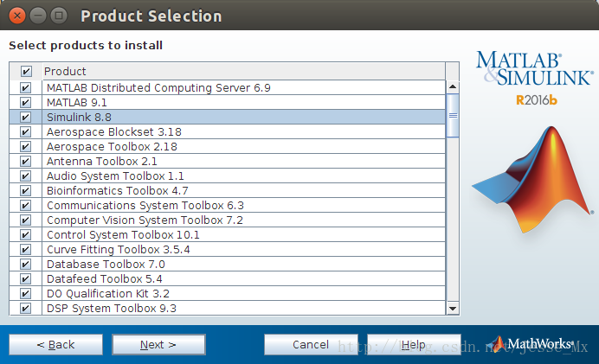Viewport: 599px width, 364px height.
Task: Maximize the Product Selection window
Action: click(x=59, y=16)
